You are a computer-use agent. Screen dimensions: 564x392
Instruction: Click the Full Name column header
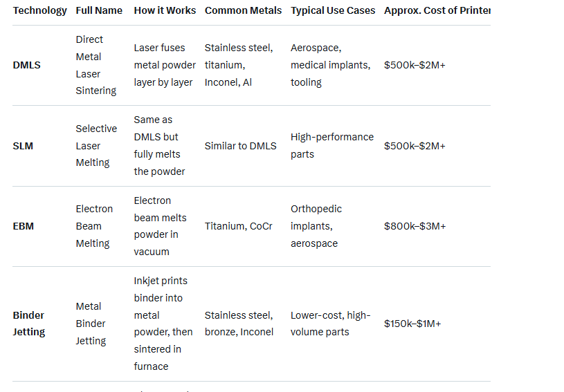click(99, 10)
